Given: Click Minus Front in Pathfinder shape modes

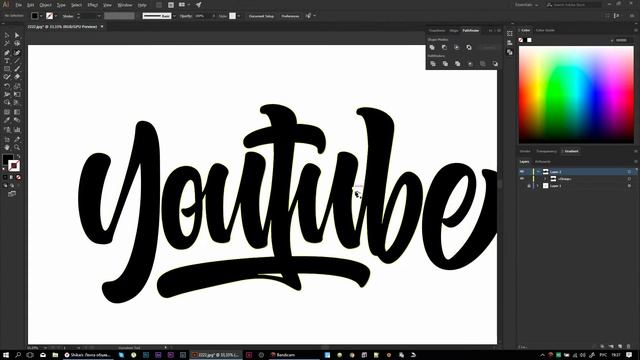Looking at the screenshot, I should pyautogui.click(x=444, y=47).
